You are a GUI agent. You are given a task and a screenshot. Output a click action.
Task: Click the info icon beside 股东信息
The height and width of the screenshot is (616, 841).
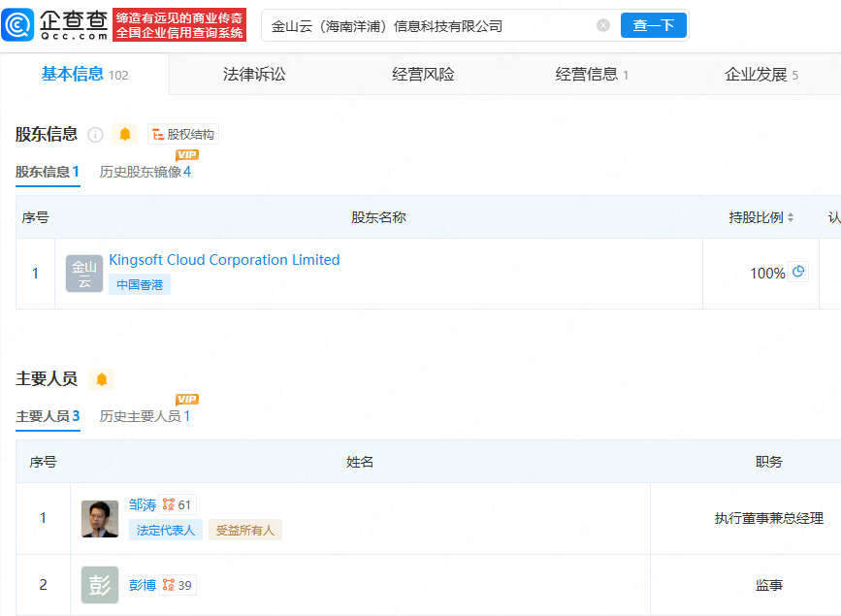pyautogui.click(x=95, y=135)
